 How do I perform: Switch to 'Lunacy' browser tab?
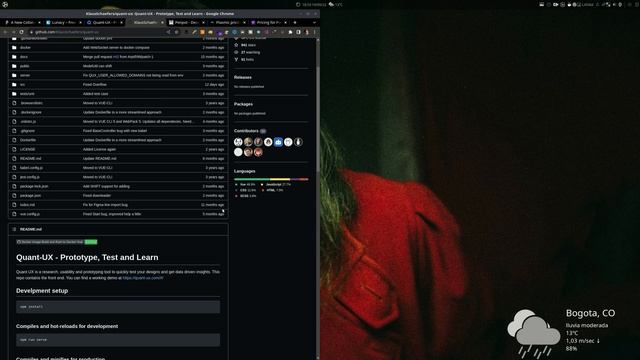(63, 22)
